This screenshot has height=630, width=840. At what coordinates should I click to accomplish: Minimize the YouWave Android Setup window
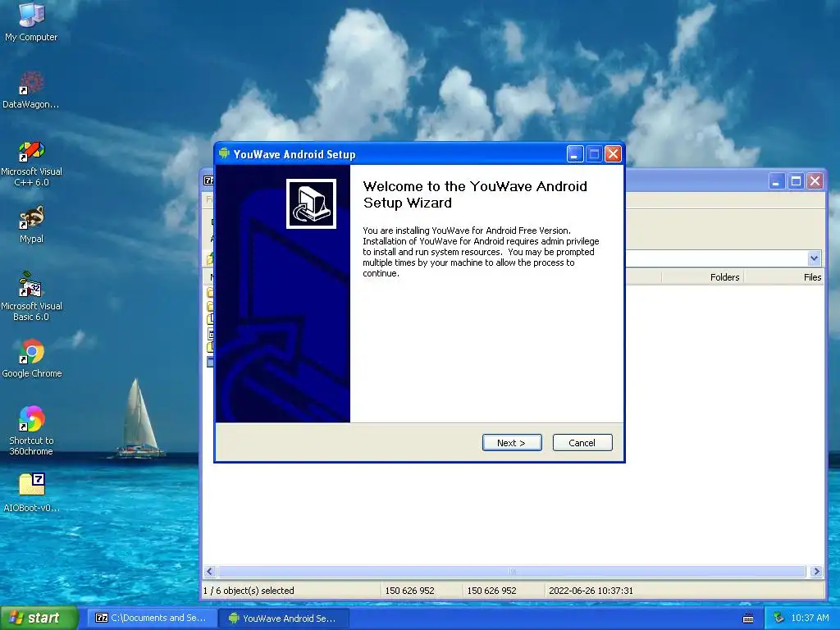[575, 154]
